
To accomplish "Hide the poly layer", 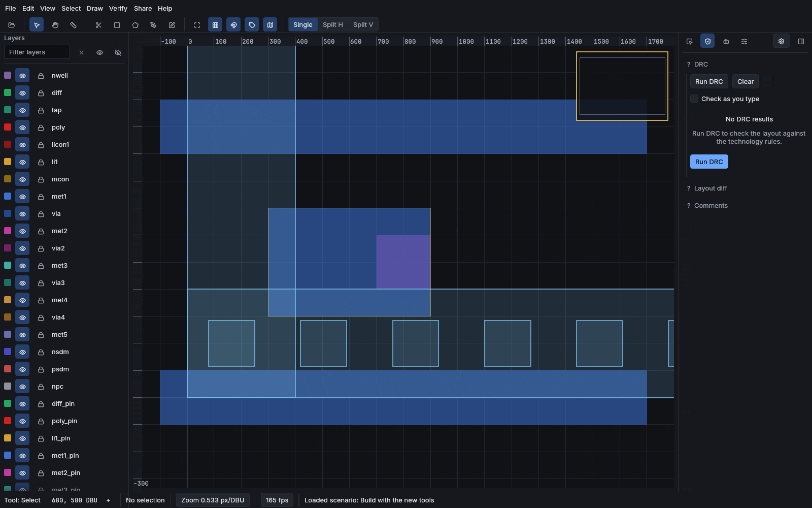I will [22, 128].
